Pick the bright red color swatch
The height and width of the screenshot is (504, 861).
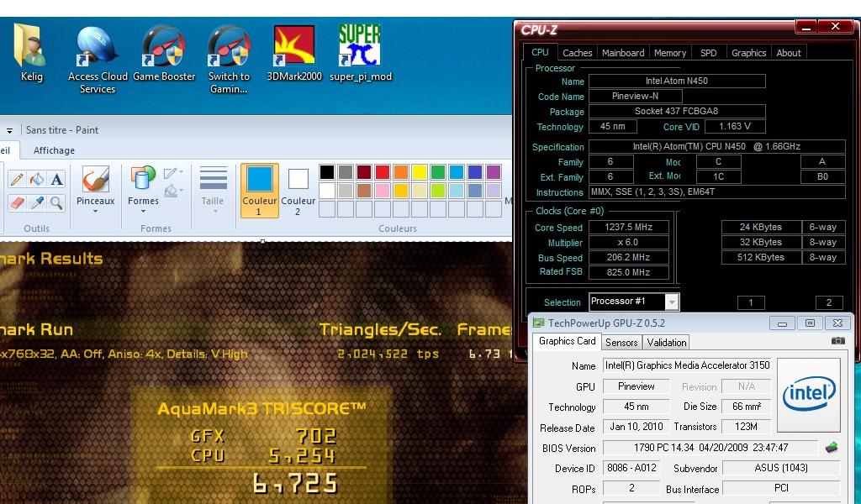click(x=383, y=172)
